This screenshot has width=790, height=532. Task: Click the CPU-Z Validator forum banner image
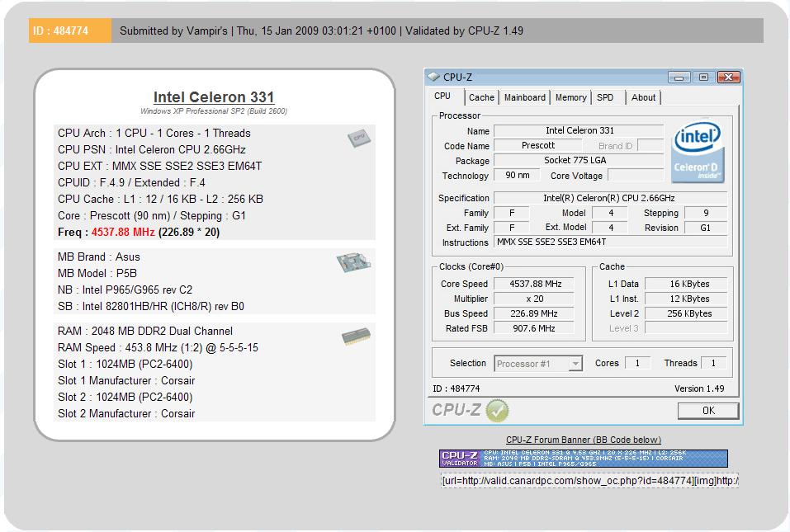(584, 459)
